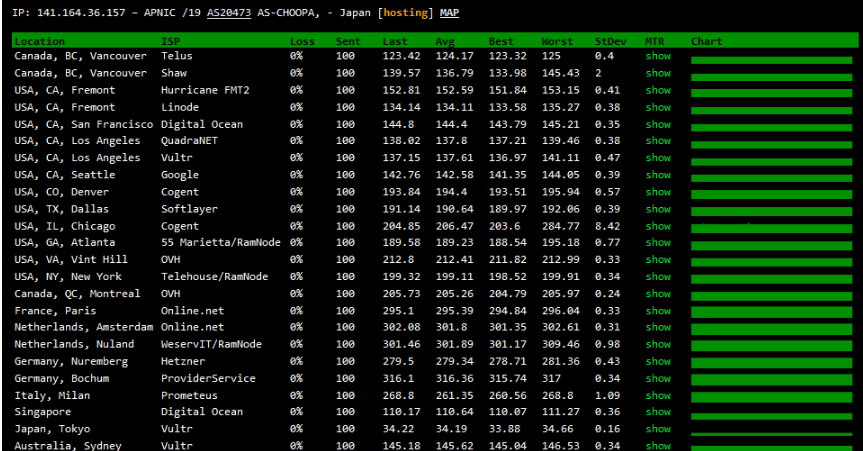Show MTR for Atlanta RamNode row
Screen dimensions: 863x451
(658, 243)
